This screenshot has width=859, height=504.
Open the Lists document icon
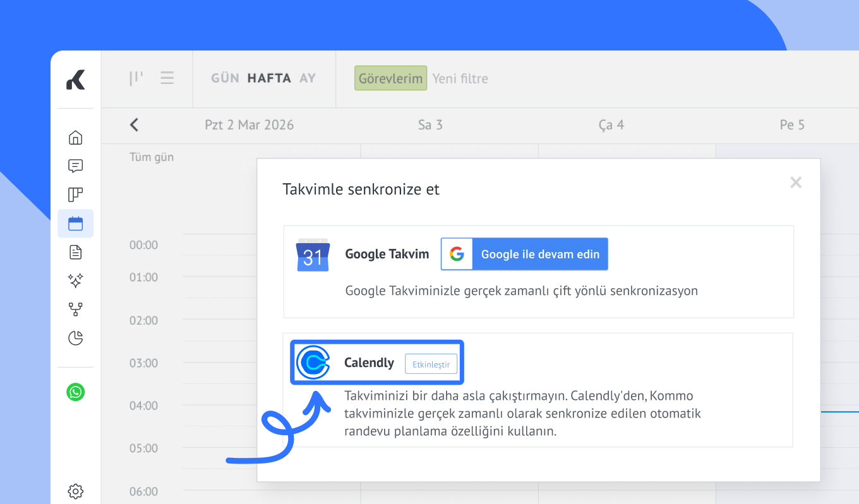click(75, 253)
